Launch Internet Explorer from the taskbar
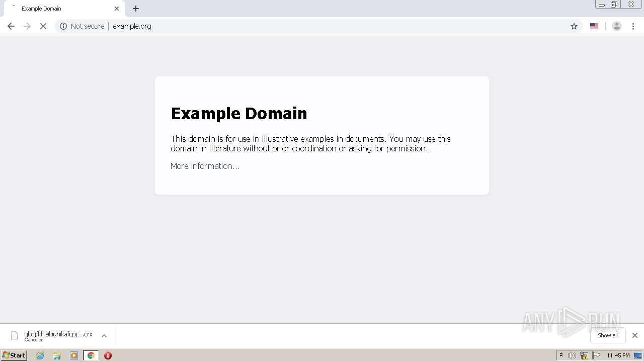The width and height of the screenshot is (644, 362). click(x=40, y=355)
